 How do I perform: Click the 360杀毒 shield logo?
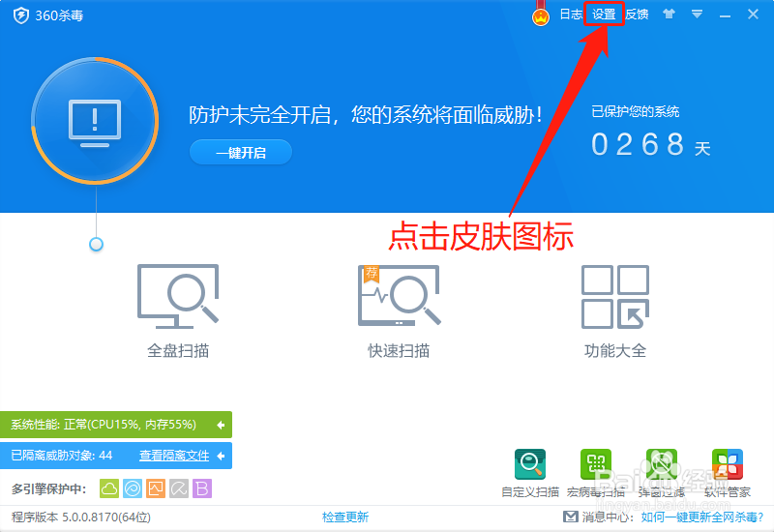pyautogui.click(x=20, y=15)
